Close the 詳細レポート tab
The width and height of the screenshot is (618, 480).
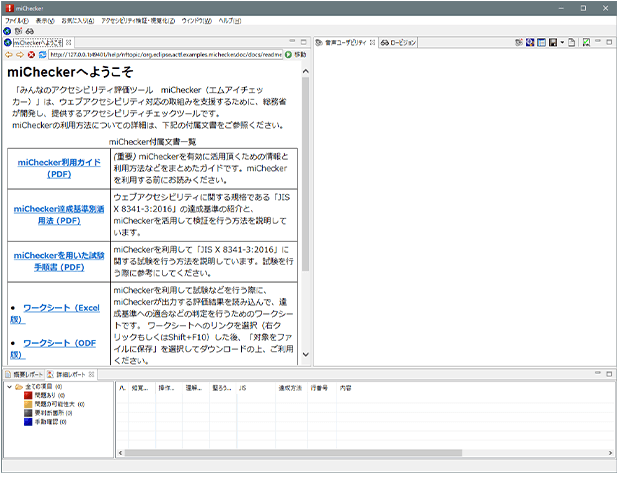click(x=91, y=374)
